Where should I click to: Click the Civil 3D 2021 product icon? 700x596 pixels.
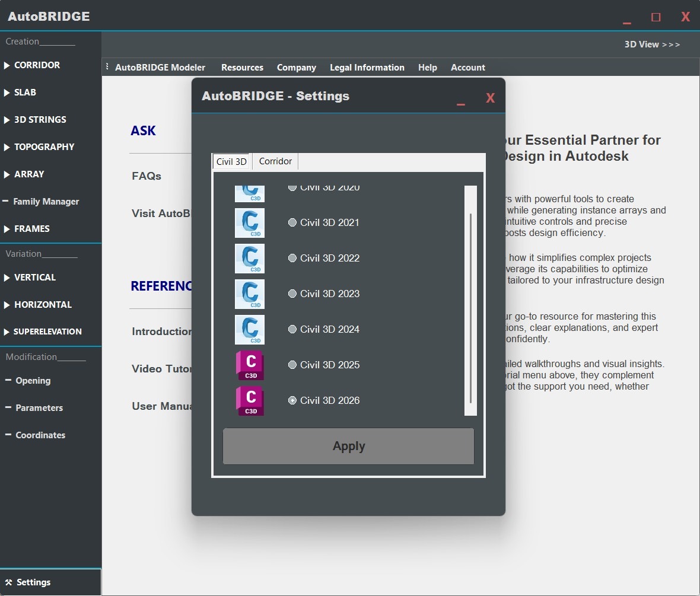(x=250, y=223)
